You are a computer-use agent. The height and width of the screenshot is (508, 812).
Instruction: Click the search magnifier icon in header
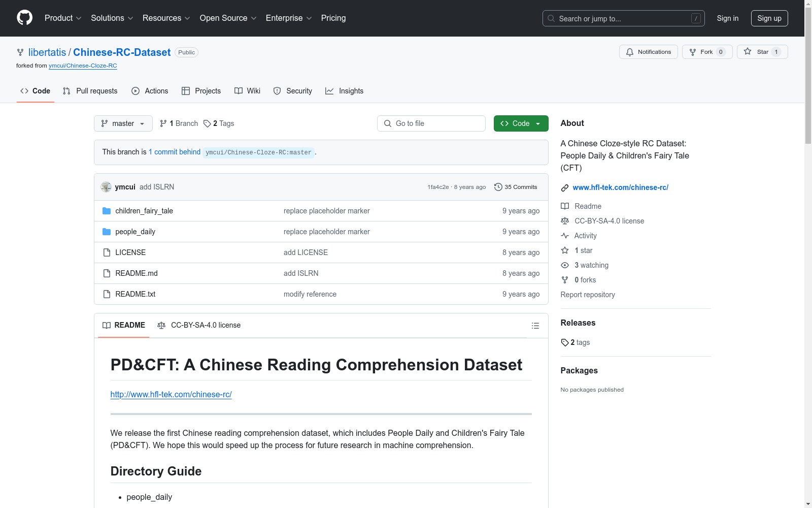(551, 18)
